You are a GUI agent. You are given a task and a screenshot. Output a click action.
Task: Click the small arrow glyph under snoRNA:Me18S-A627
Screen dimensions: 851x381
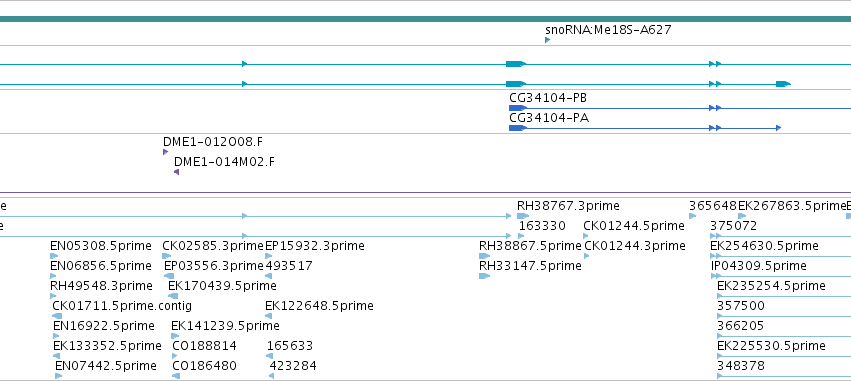click(x=548, y=40)
